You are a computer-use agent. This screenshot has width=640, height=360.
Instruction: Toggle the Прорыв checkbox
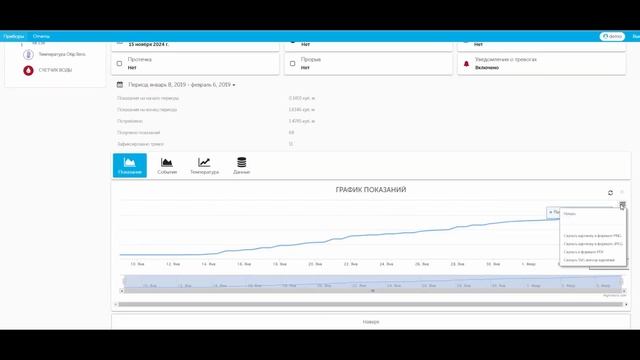click(x=292, y=64)
